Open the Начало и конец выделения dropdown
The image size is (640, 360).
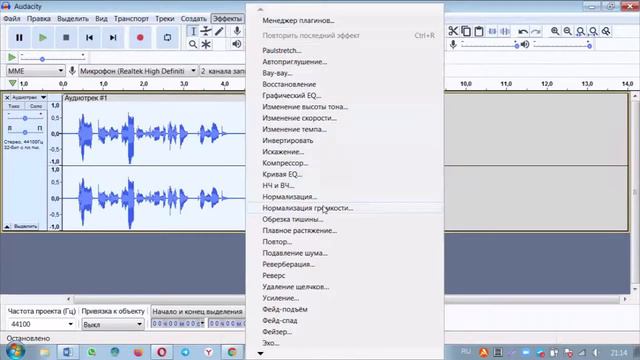[x=198, y=311]
